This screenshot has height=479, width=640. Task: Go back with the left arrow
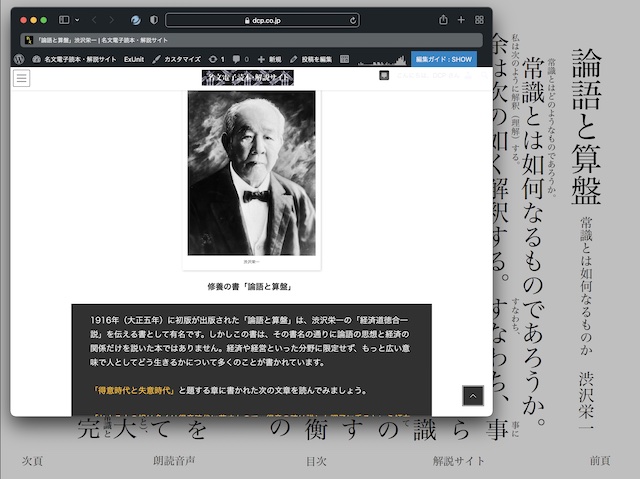click(94, 20)
